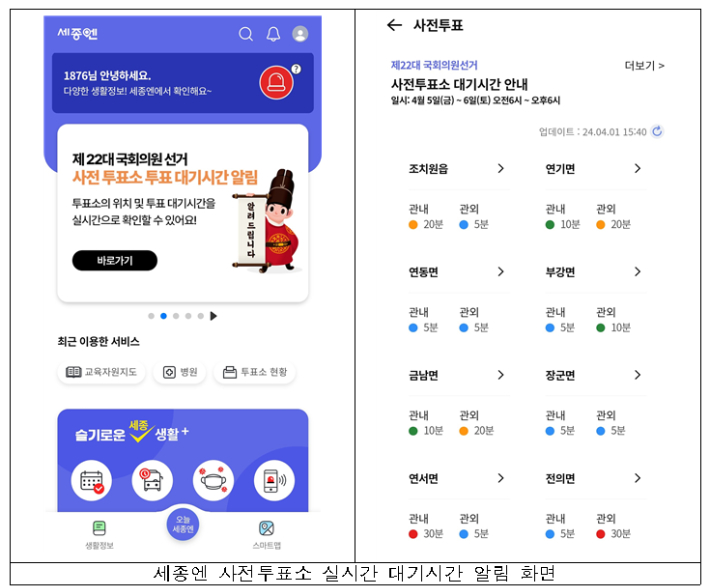Expand 연서면 chevron
The height and width of the screenshot is (588, 710).
click(500, 478)
